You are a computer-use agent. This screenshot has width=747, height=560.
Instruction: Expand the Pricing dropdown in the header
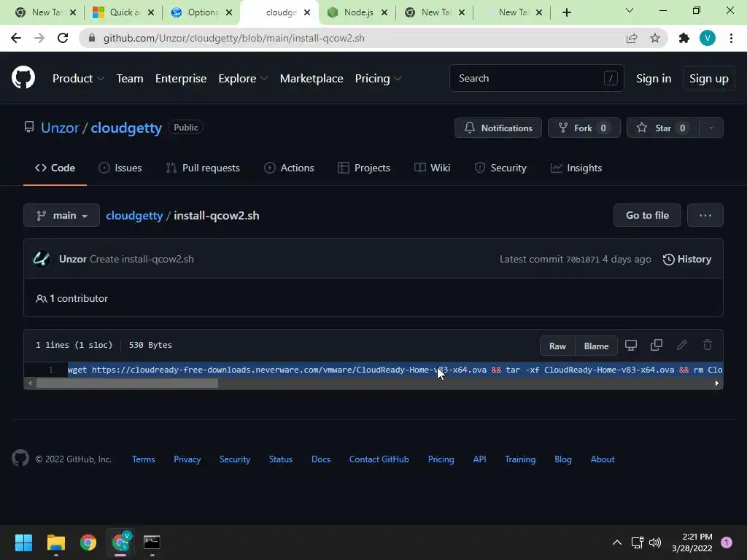tap(378, 79)
